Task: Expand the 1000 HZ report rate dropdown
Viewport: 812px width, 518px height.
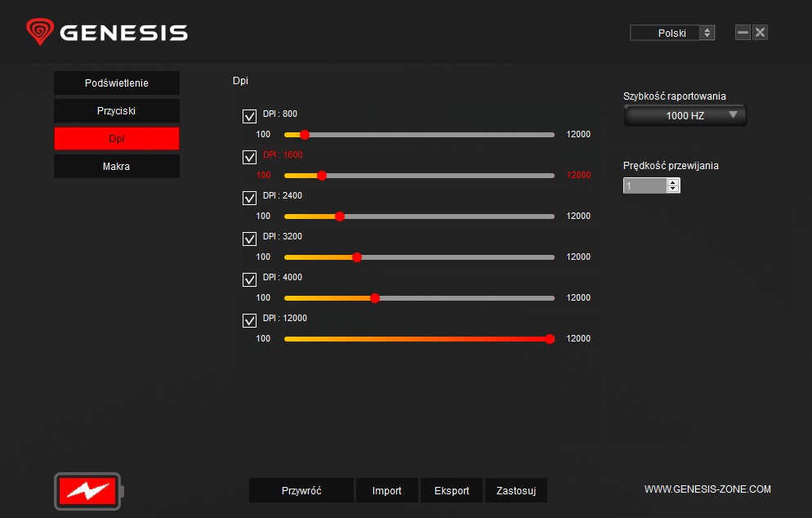Action: (685, 116)
